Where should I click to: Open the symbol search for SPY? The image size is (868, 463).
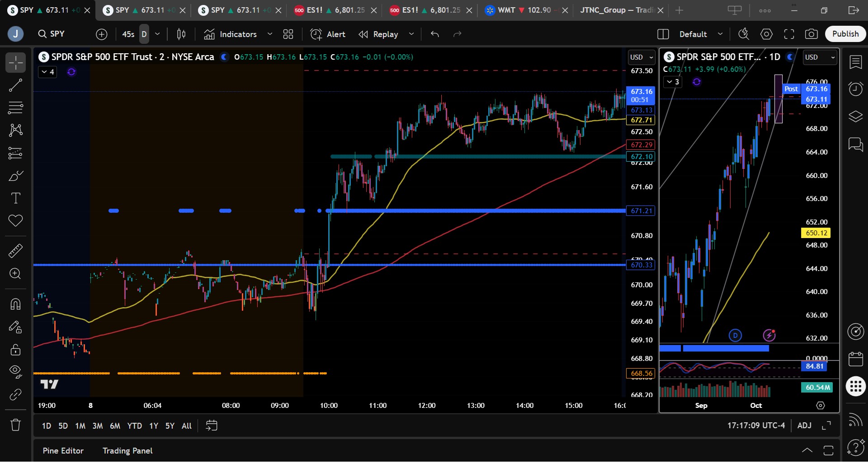(x=52, y=34)
